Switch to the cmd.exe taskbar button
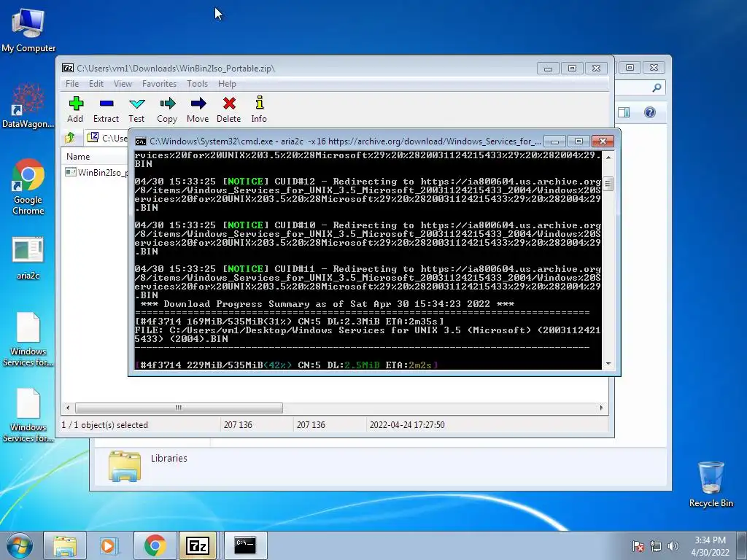 click(x=245, y=545)
